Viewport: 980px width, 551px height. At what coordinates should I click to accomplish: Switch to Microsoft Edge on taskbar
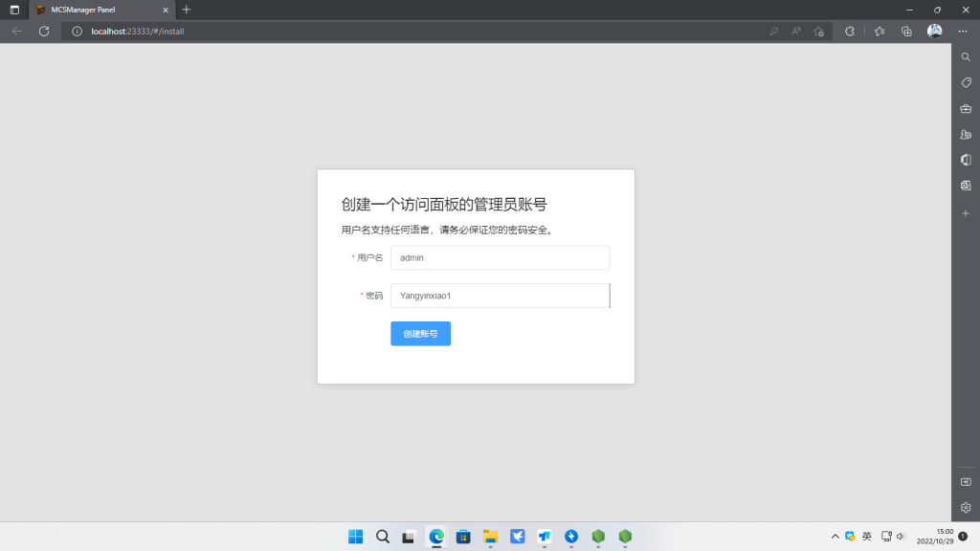click(436, 537)
